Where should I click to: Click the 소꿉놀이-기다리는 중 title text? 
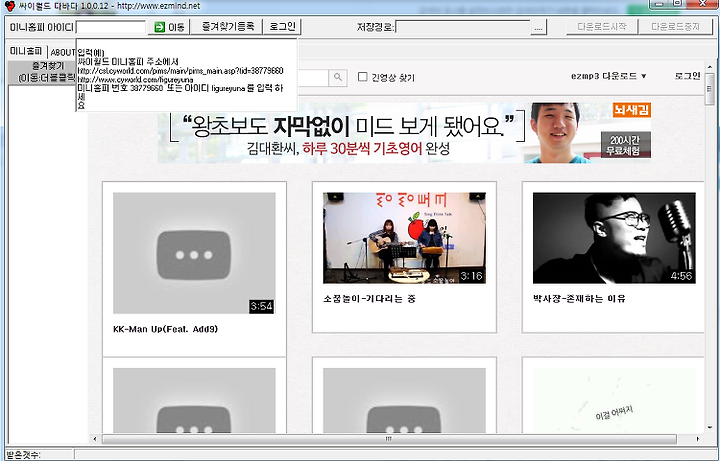pyautogui.click(x=369, y=299)
